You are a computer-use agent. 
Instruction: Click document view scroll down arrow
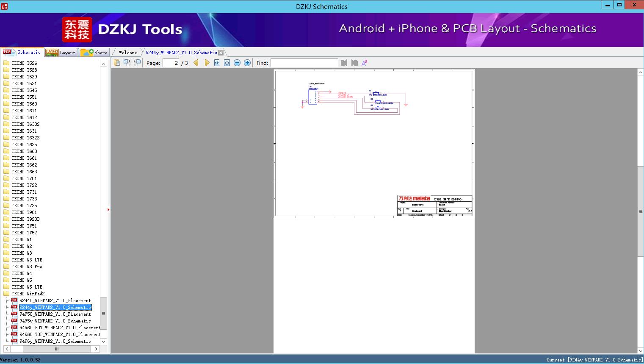(641, 350)
